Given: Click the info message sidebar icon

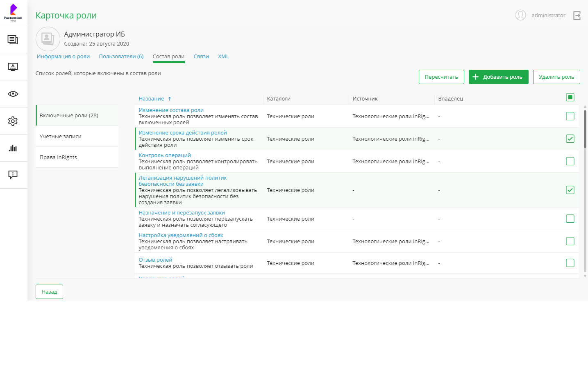Looking at the screenshot, I should coord(13,175).
